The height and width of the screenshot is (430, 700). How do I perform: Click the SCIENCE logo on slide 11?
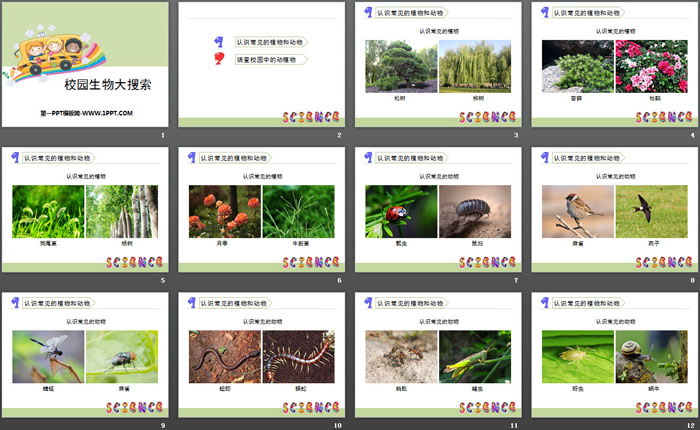488,407
